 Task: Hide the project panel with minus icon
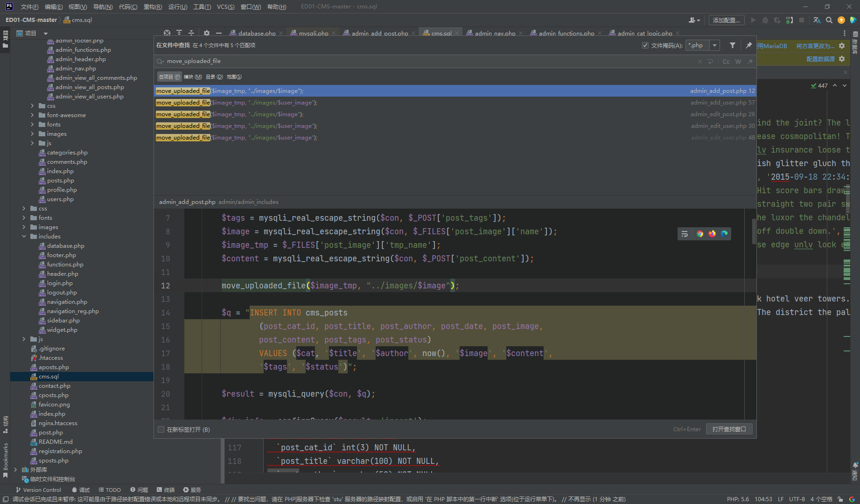[x=219, y=33]
